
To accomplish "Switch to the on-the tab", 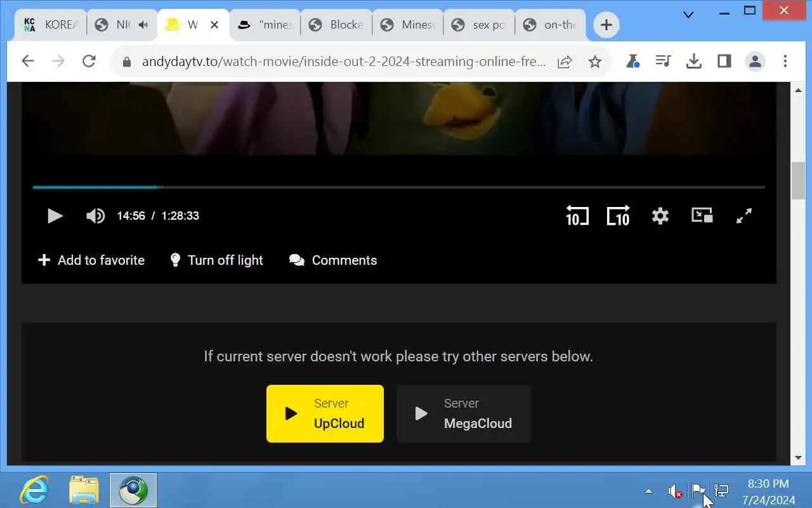I will [x=551, y=25].
